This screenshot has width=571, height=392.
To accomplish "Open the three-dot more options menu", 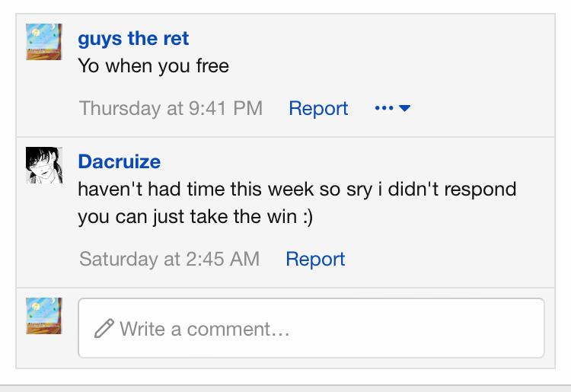I will (384, 108).
